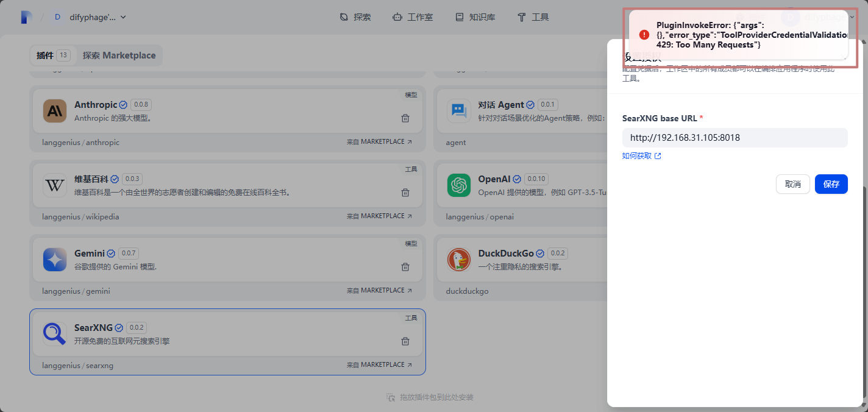Click the duckduckgo source text
Screen dimensions: 868x412
(467, 291)
